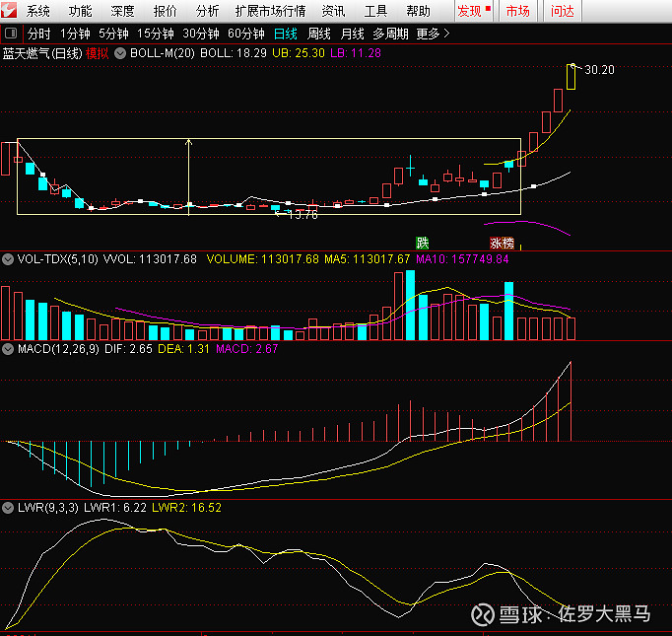The image size is (672, 636).
Task: Open the 资讯 menu
Action: point(333,11)
